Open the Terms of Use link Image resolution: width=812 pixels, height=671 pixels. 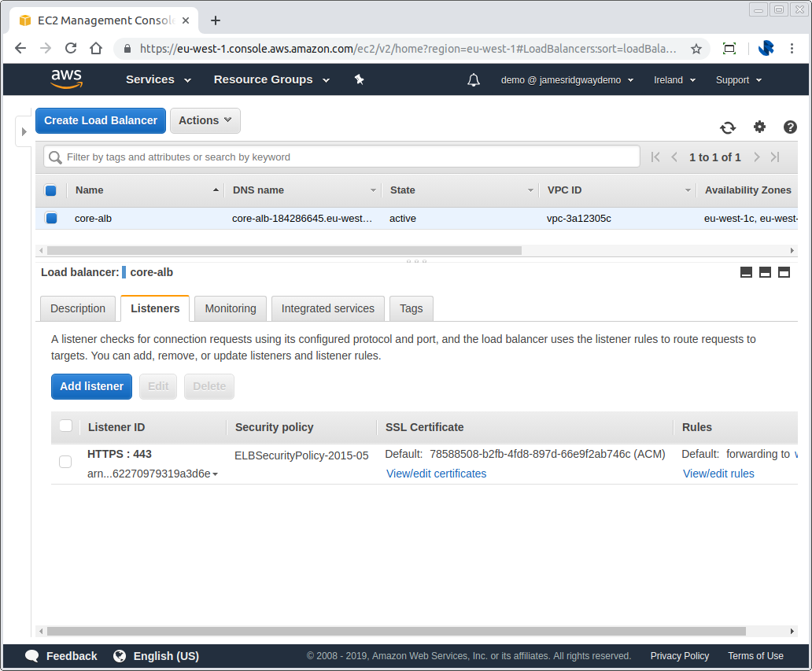click(x=755, y=656)
